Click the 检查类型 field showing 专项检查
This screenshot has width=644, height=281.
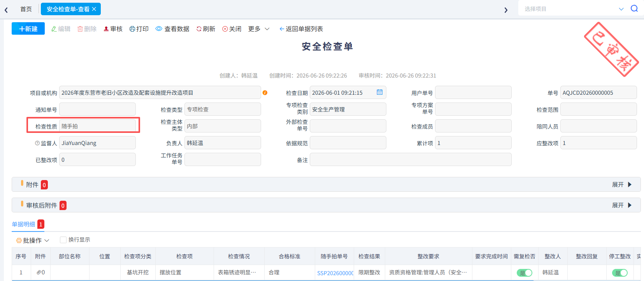pos(223,110)
